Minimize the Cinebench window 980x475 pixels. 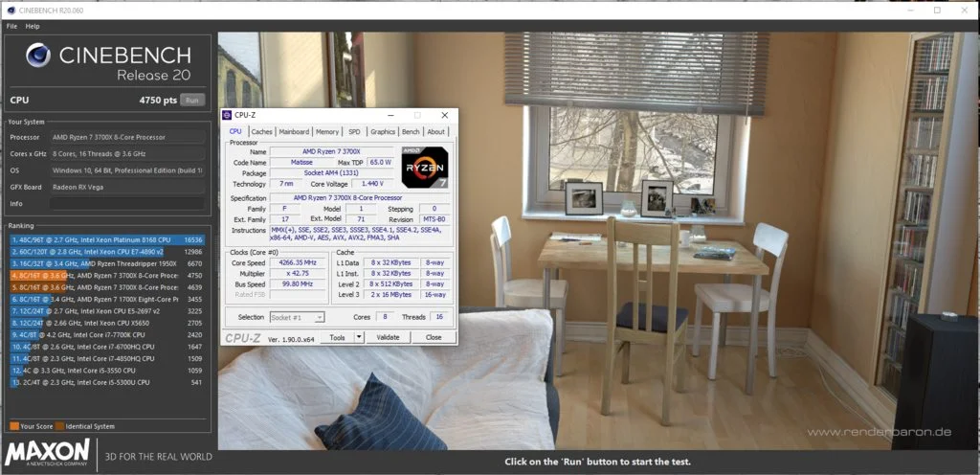pyautogui.click(x=909, y=10)
